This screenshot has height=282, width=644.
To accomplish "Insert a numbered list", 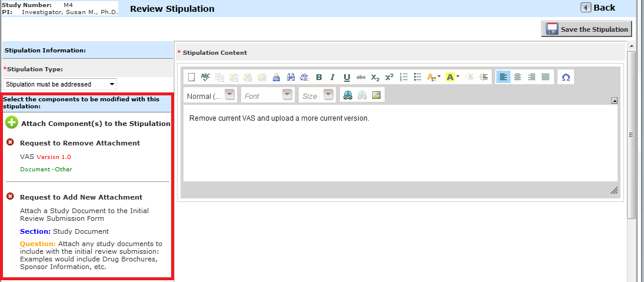I will (x=403, y=77).
